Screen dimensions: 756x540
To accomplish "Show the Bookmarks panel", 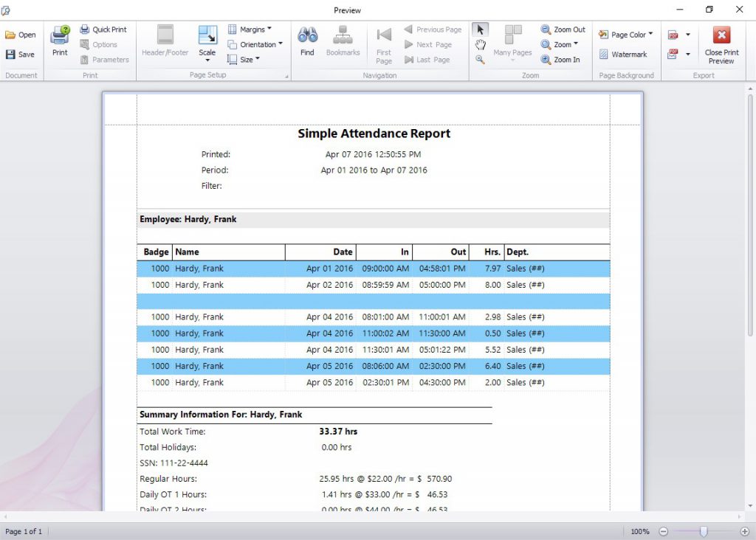I will (343, 41).
